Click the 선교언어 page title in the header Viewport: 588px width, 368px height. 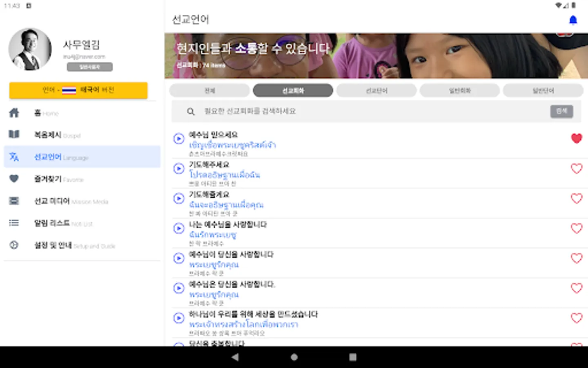[x=191, y=19]
